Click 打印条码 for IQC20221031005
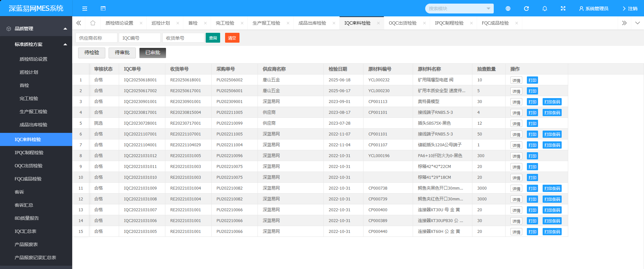This screenshot has height=269, width=644. [x=552, y=232]
